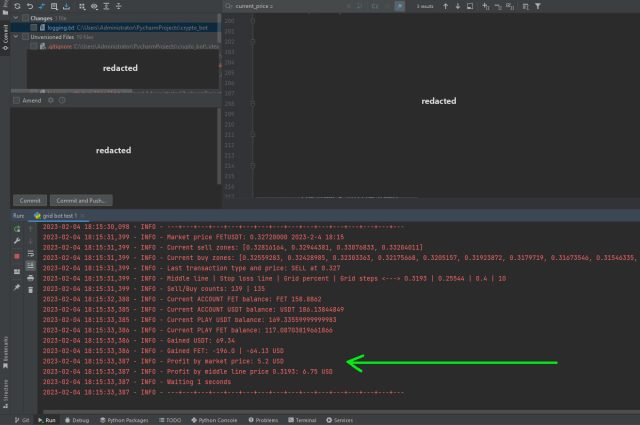Collapse the Unversioned Files tree node

click(16, 37)
